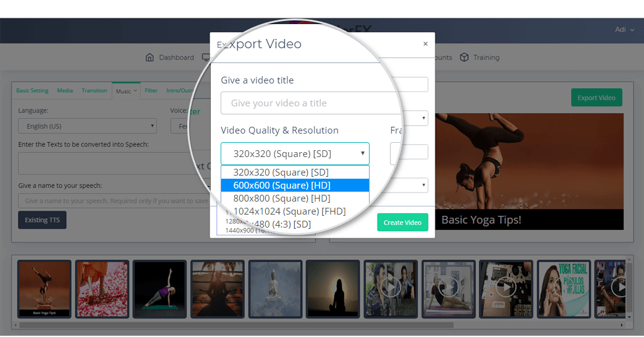Click the green Export Video button

pyautogui.click(x=596, y=98)
